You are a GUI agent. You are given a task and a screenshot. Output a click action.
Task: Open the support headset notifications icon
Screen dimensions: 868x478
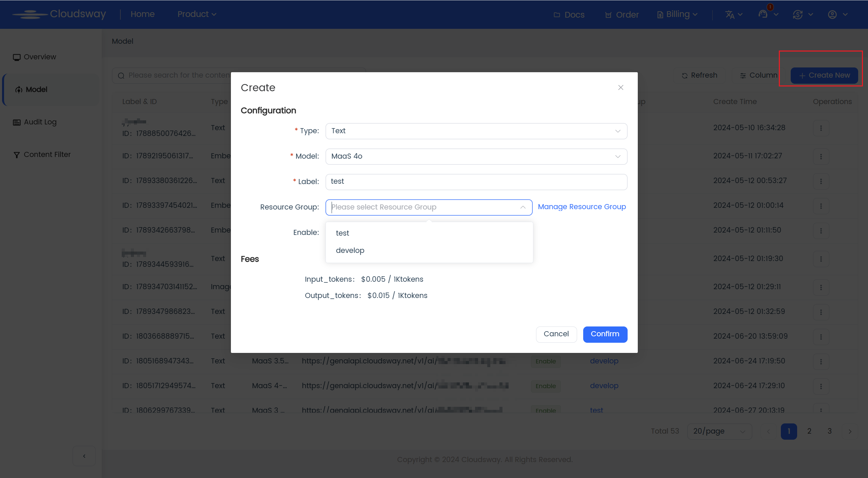[x=763, y=14]
